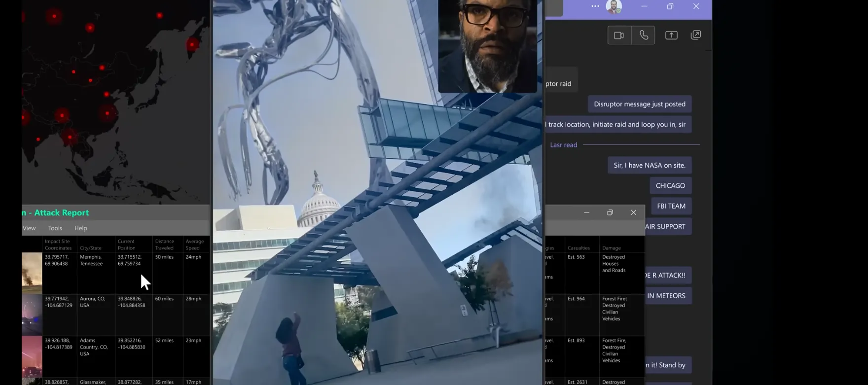
Task: Start an audio call with phone icon
Action: 644,35
